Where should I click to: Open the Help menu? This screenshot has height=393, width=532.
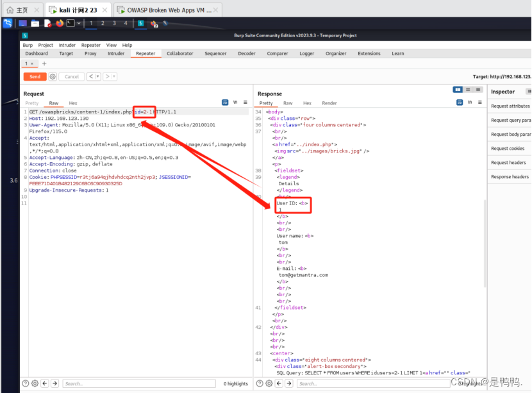128,45
